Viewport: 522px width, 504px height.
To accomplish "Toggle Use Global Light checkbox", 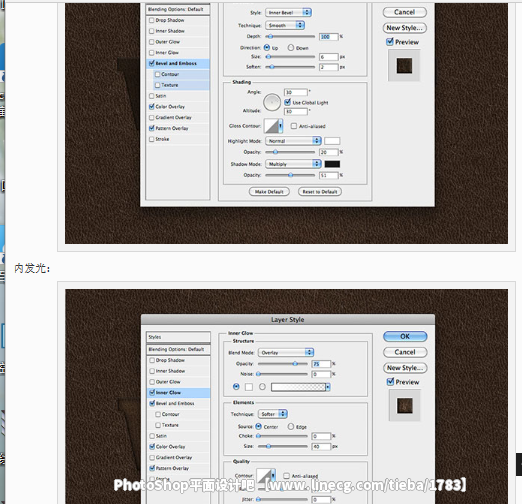I will click(287, 102).
